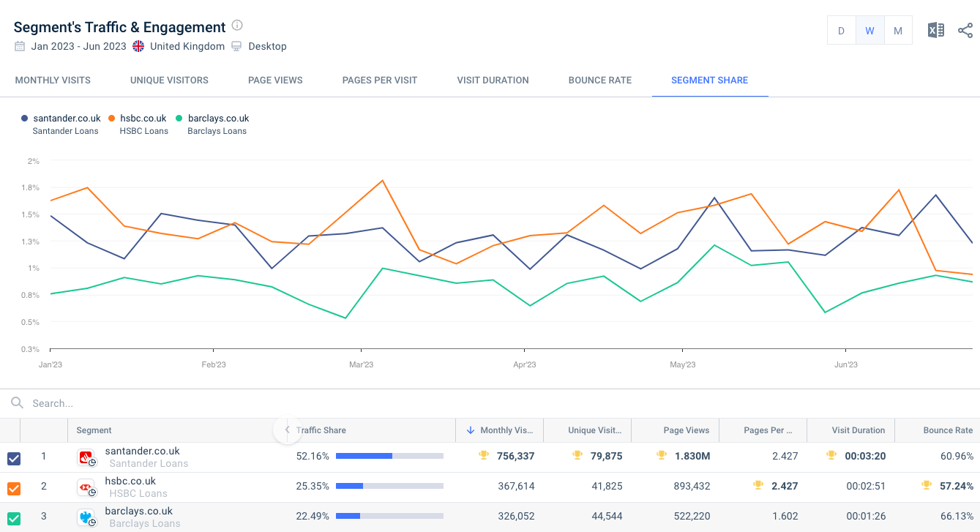Sort by the Page Views column header
The image size is (980, 532).
(x=687, y=430)
